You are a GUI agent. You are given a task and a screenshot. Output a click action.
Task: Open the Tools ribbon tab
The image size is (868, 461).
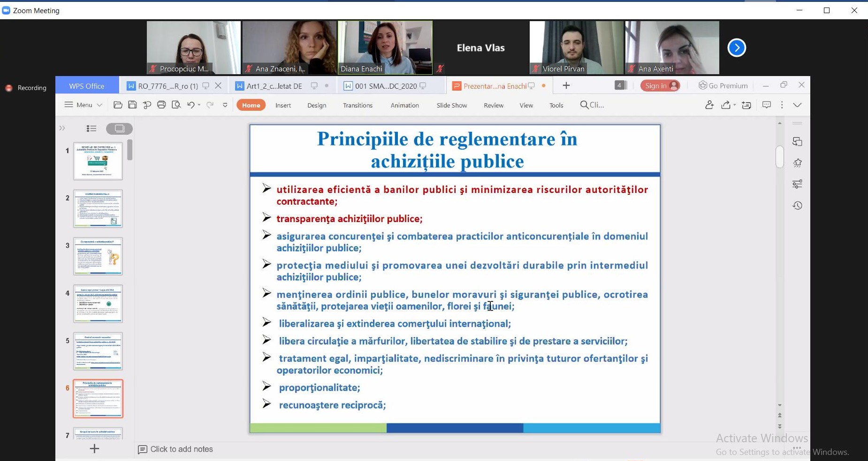coord(556,105)
